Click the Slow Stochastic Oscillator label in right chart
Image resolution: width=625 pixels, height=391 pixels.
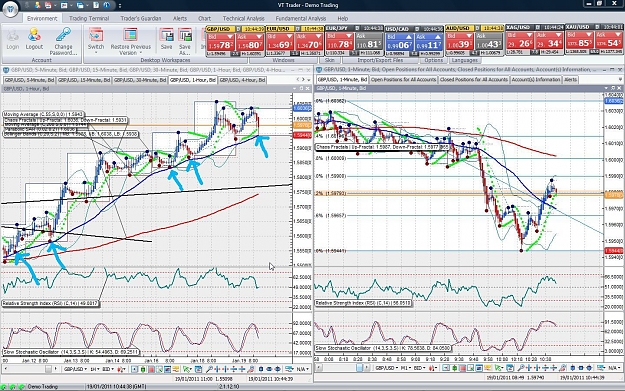[x=383, y=348]
